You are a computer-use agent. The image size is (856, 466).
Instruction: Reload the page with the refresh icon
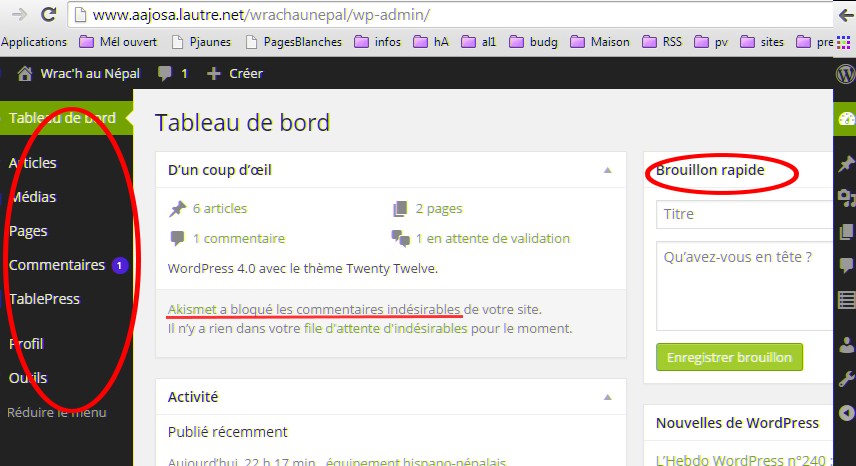[49, 15]
